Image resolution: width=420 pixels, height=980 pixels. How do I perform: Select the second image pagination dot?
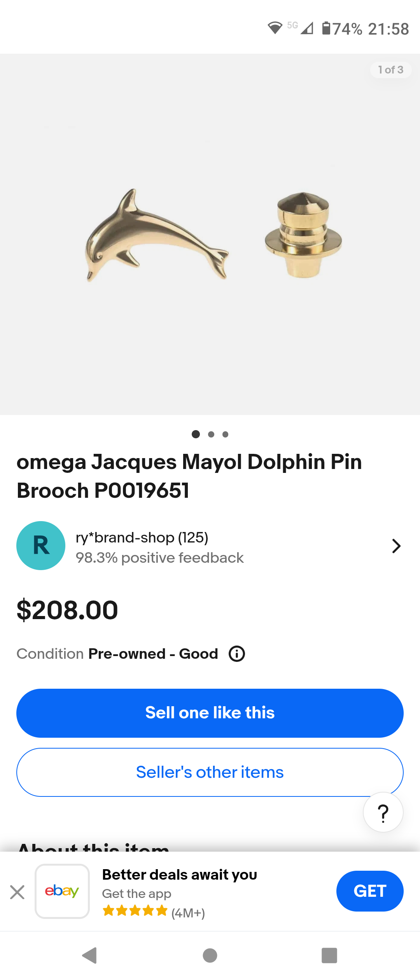pyautogui.click(x=211, y=434)
